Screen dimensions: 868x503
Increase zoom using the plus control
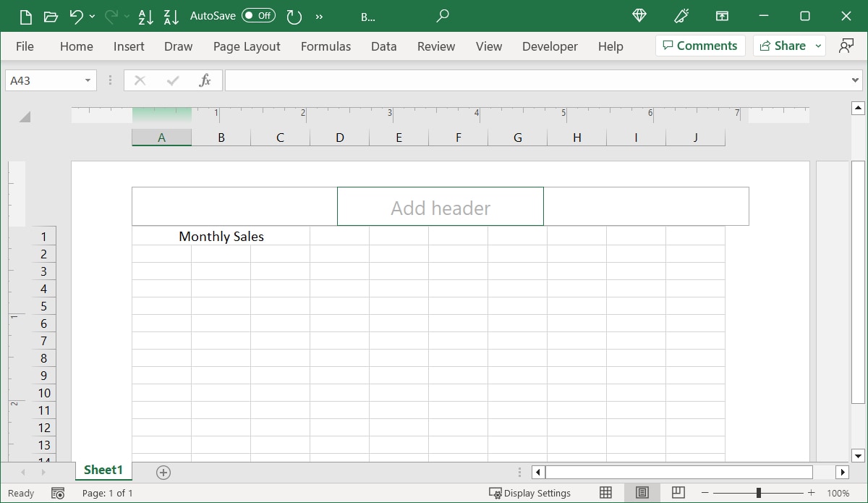pos(810,493)
